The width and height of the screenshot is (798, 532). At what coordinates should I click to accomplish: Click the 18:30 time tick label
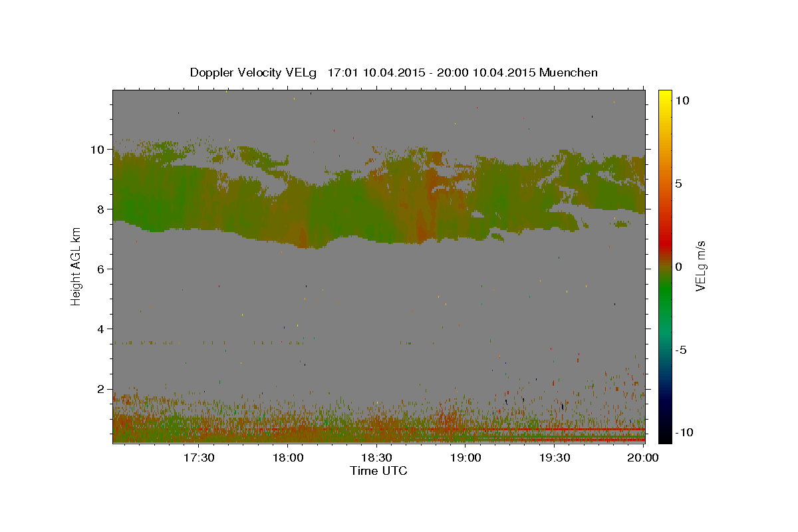(377, 458)
